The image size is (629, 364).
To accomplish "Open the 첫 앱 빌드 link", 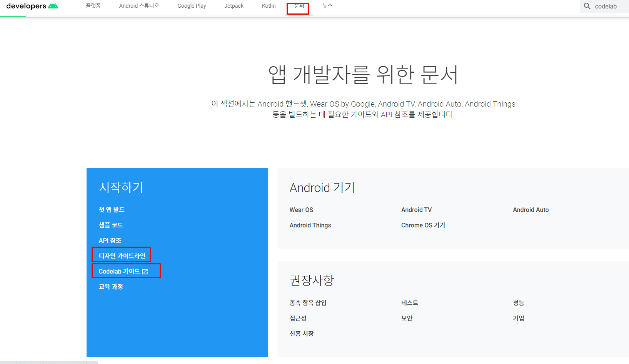I will [112, 210].
